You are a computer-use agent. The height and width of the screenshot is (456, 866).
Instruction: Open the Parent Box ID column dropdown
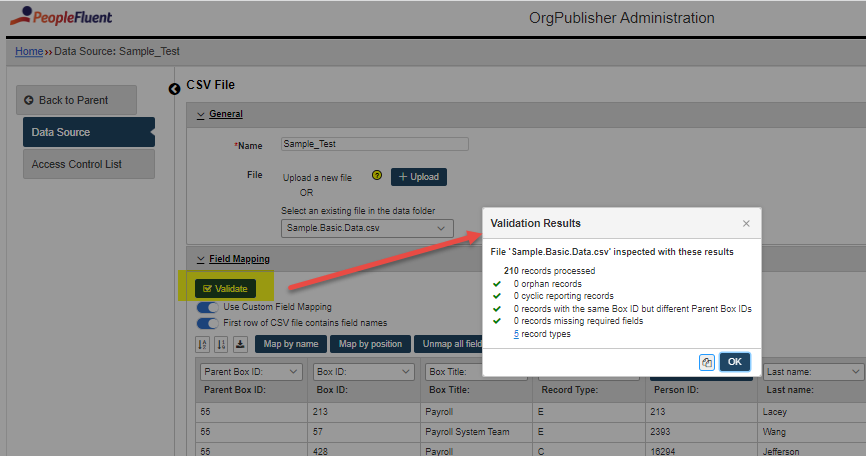click(251, 372)
